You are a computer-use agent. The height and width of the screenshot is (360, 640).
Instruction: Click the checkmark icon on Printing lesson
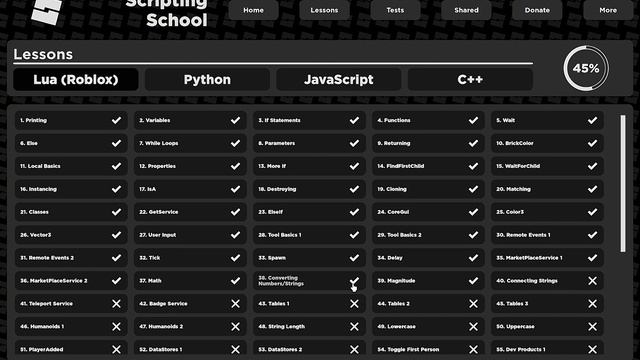[116, 120]
